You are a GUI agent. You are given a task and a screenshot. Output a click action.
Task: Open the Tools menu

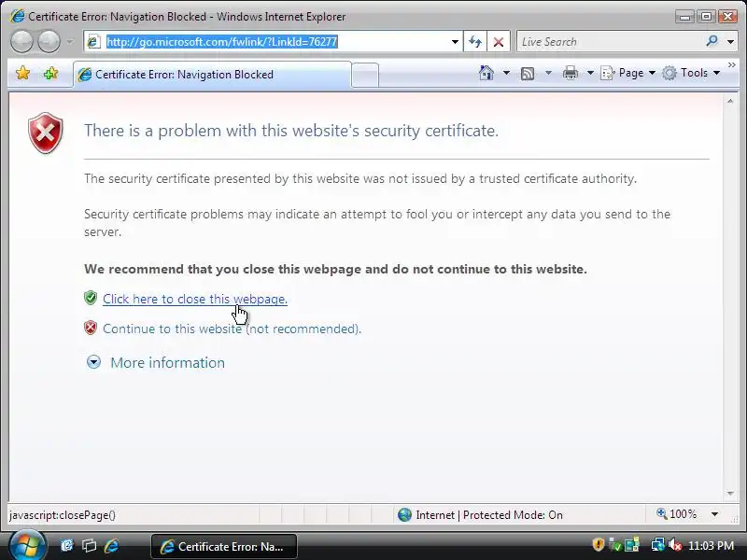691,73
